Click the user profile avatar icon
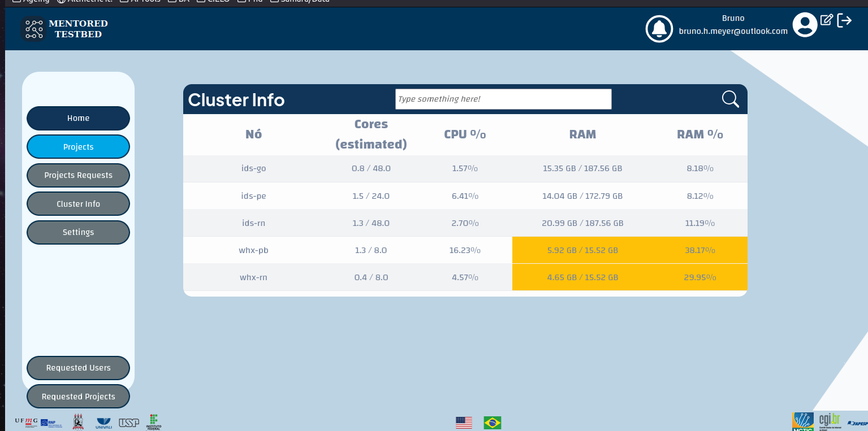 point(805,24)
